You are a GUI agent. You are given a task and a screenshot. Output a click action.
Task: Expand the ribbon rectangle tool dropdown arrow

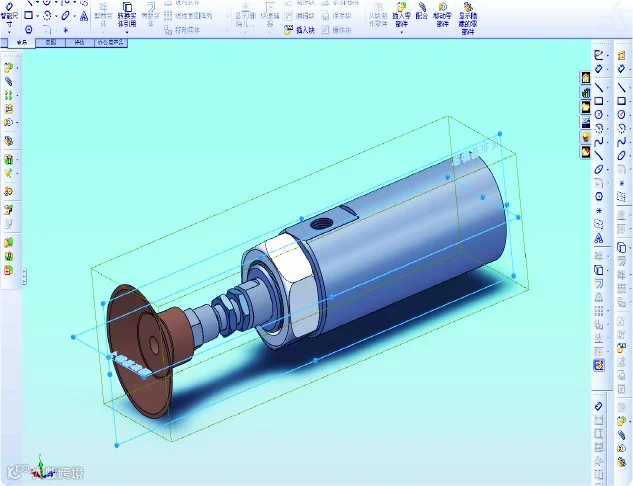coord(37,16)
